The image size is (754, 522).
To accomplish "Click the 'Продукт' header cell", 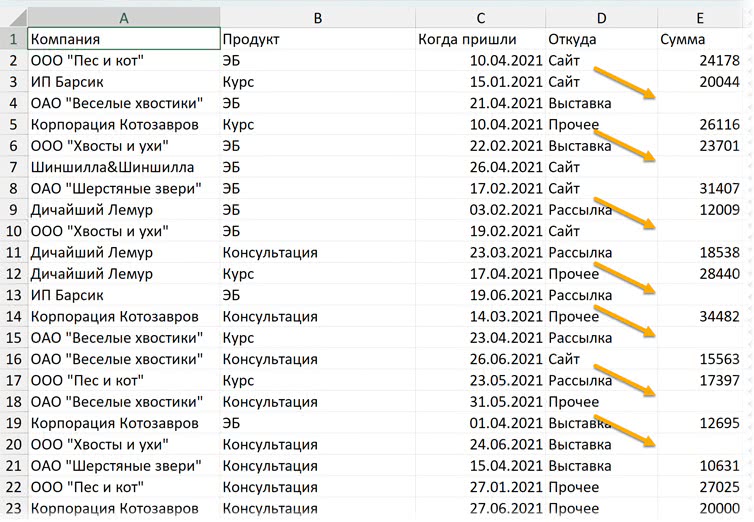I will click(x=318, y=39).
